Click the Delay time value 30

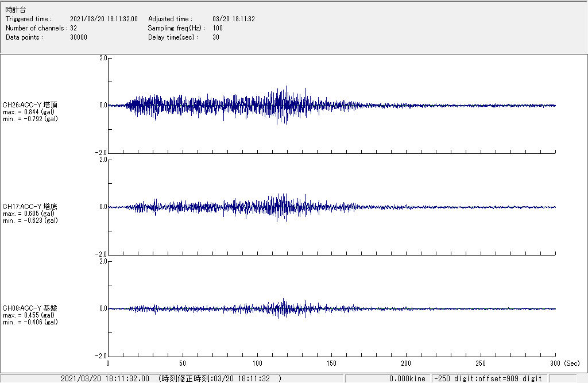[216, 37]
